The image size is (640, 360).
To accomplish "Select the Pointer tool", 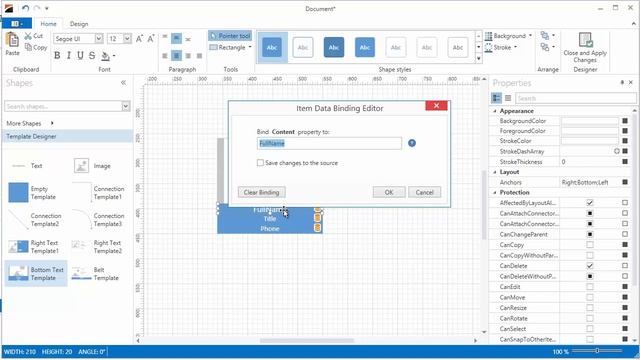I will click(x=230, y=36).
